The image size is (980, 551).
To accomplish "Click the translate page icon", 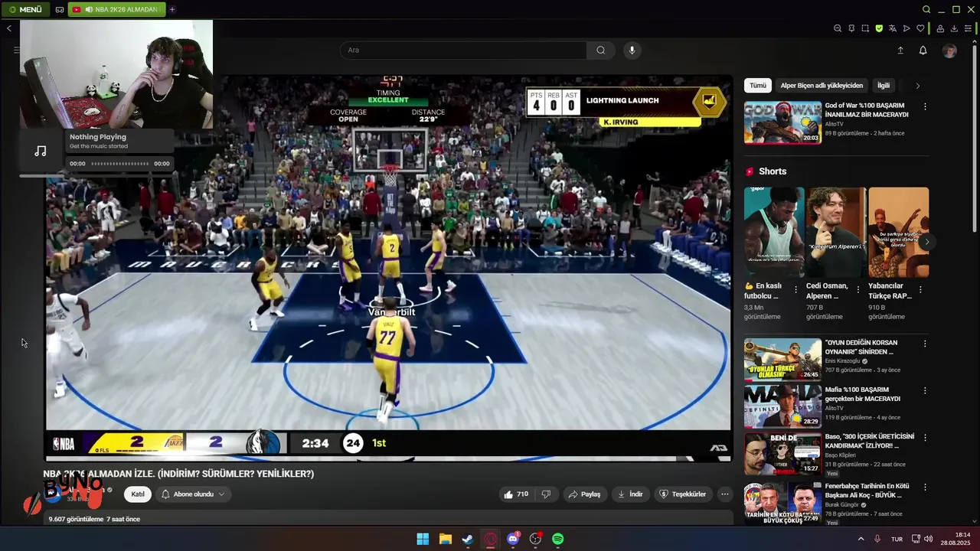I will [x=893, y=28].
